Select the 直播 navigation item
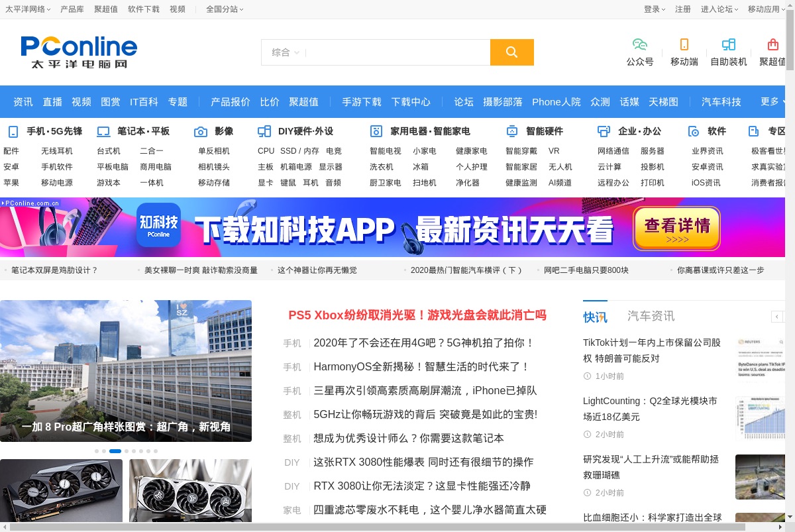This screenshot has height=532, width=795. click(52, 101)
